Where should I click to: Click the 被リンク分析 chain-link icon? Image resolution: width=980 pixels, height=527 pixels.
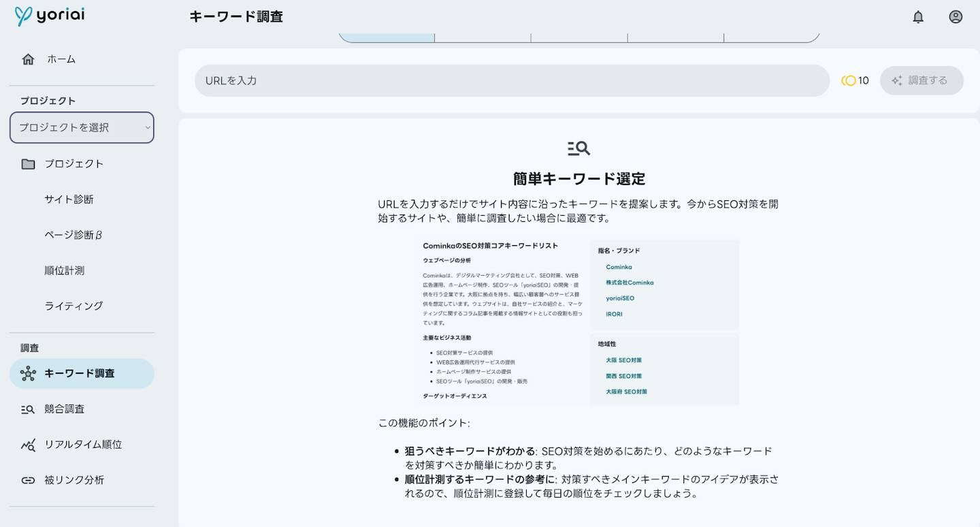click(28, 480)
